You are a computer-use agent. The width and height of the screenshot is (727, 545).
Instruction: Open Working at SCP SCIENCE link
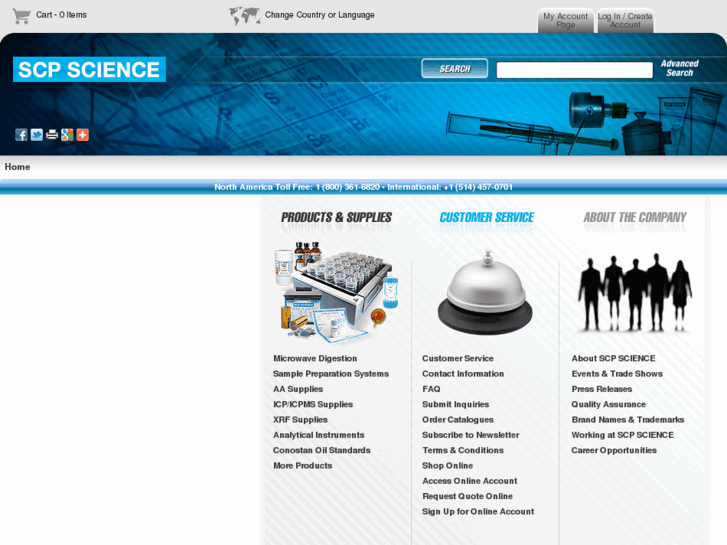click(x=622, y=435)
